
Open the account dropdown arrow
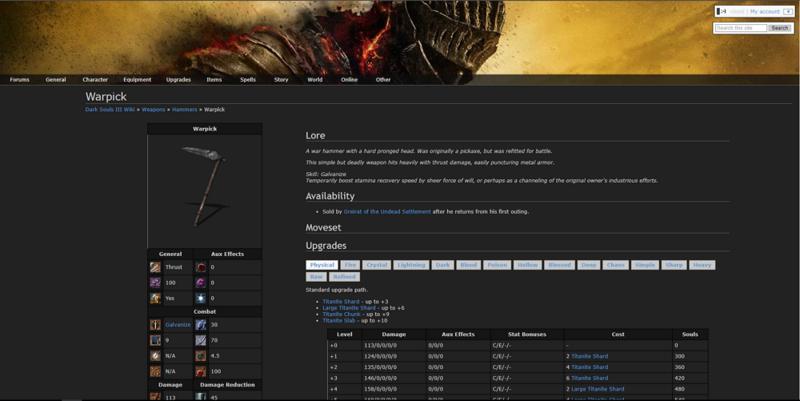click(x=788, y=11)
